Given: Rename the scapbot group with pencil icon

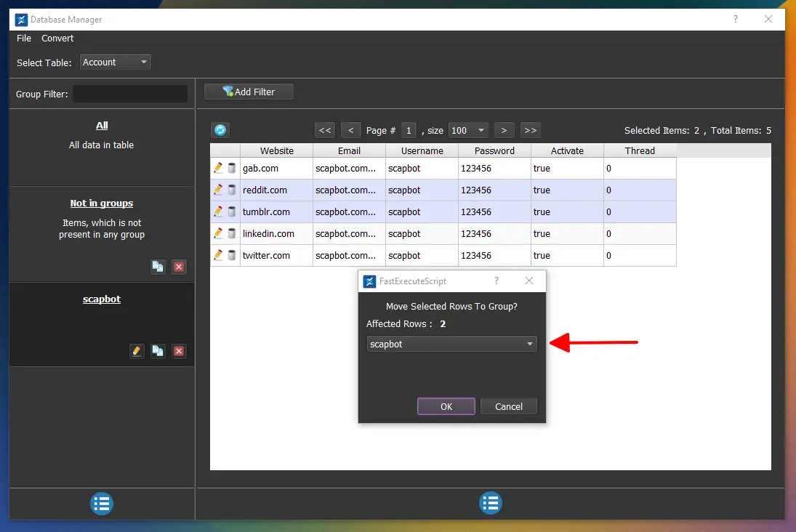Looking at the screenshot, I should coord(137,351).
